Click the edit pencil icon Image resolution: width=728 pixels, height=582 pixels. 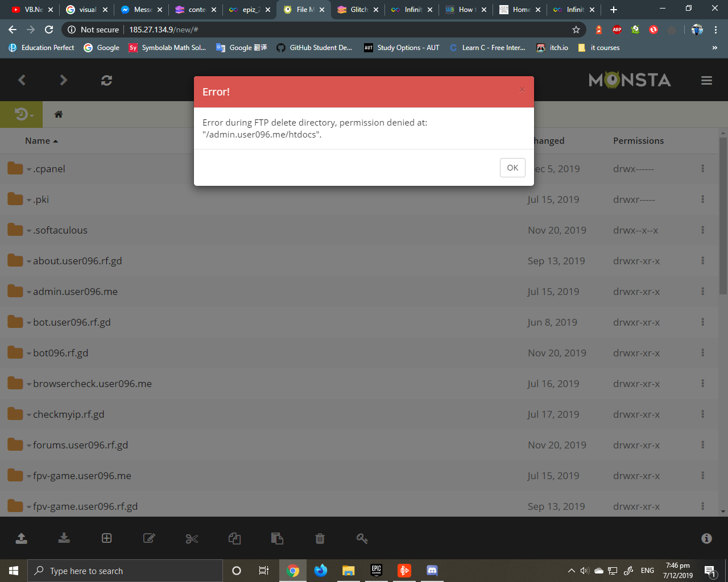pyautogui.click(x=149, y=538)
